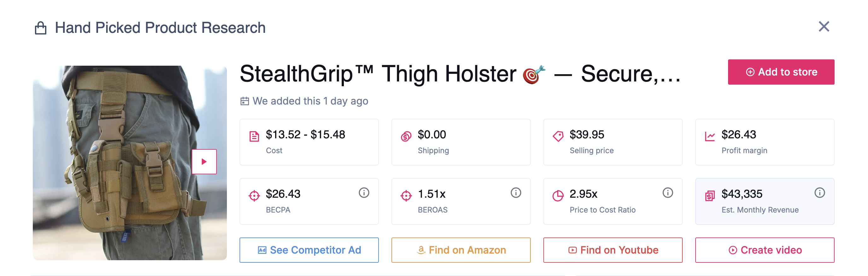Open the BECPA info tooltip

[364, 193]
